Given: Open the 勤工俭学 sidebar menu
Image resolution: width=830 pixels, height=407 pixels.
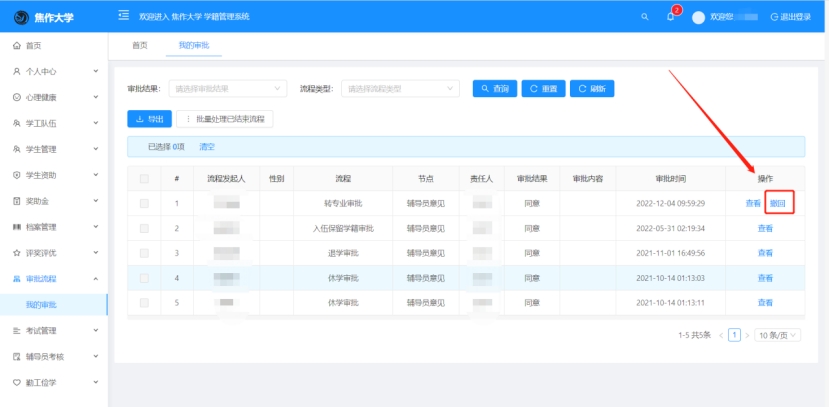Looking at the screenshot, I should click(41, 382).
